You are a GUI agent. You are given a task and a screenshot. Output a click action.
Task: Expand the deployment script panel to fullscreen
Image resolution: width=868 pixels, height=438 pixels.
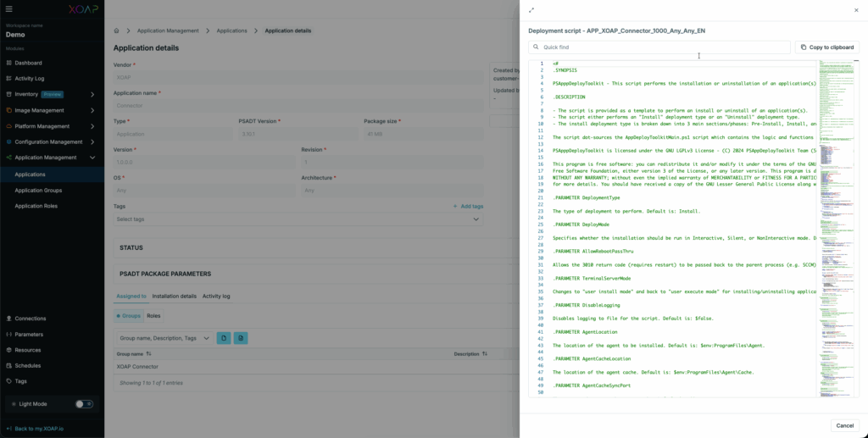pos(531,10)
